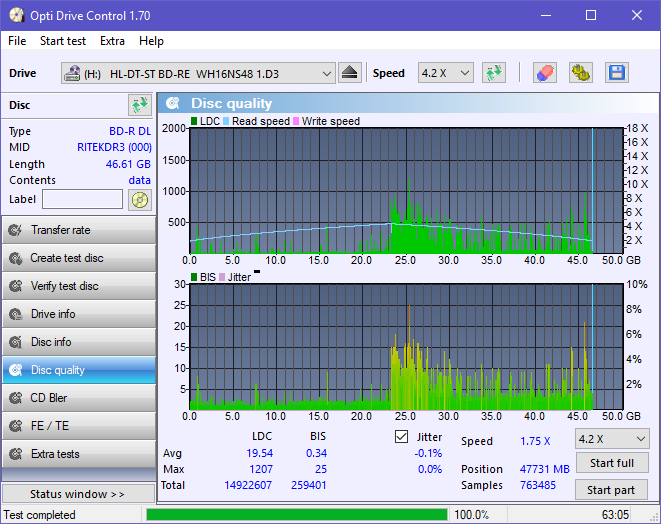Screen dimensions: 661x524
Task: Open the Extra menu
Action: [112, 41]
